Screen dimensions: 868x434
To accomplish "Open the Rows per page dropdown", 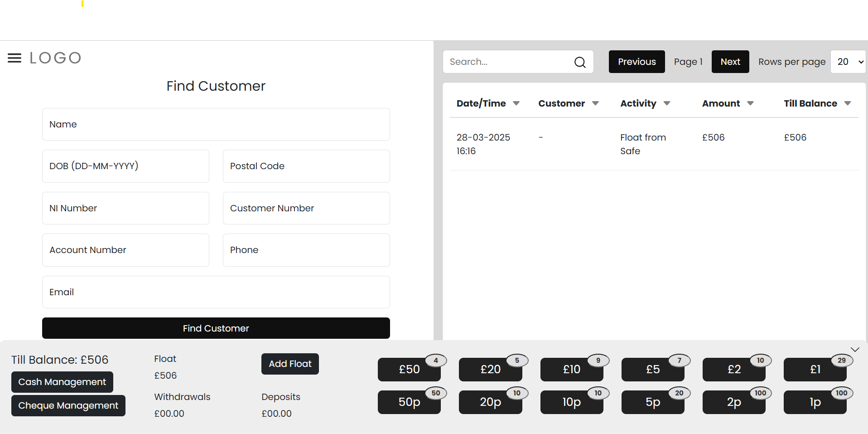I will [x=848, y=62].
